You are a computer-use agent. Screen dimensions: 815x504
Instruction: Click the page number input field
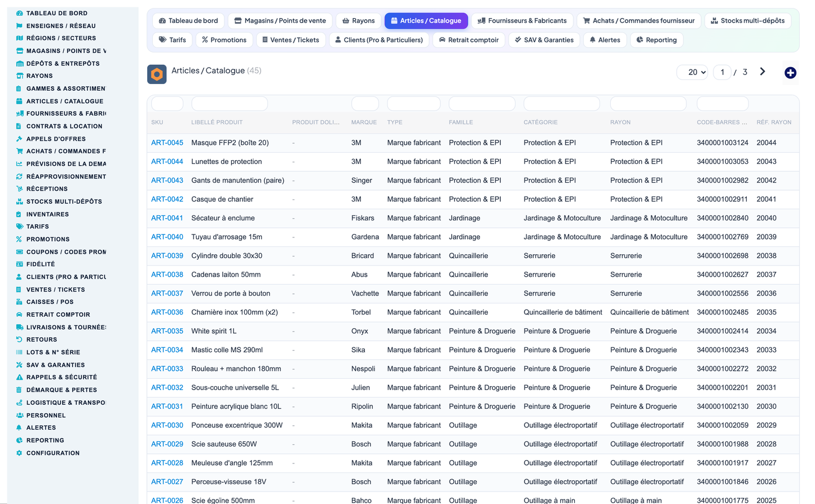(722, 72)
